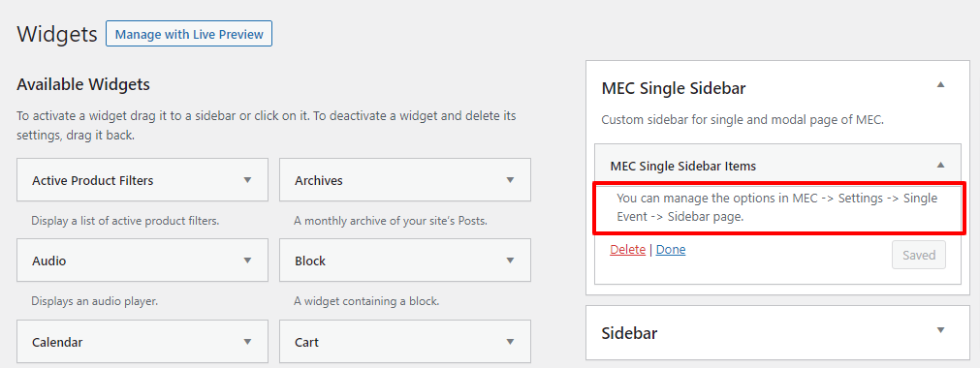Expand the Calendar widget arrow
The width and height of the screenshot is (980, 368).
tap(247, 342)
